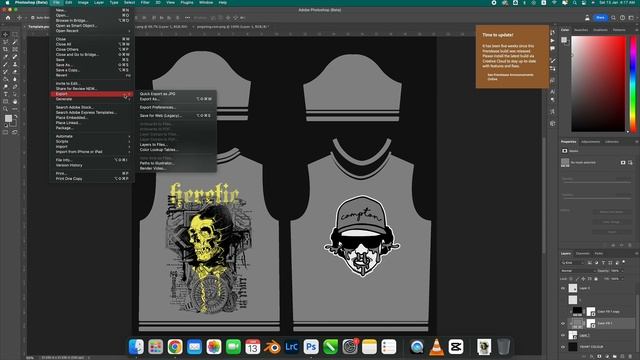Select the Hand tool
The height and width of the screenshot is (360, 640).
(x=15, y=101)
